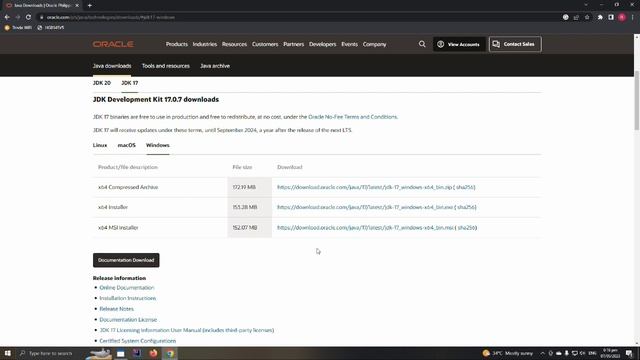This screenshot has width=640, height=360.
Task: Click the Contact Sales button
Action: [x=515, y=44]
